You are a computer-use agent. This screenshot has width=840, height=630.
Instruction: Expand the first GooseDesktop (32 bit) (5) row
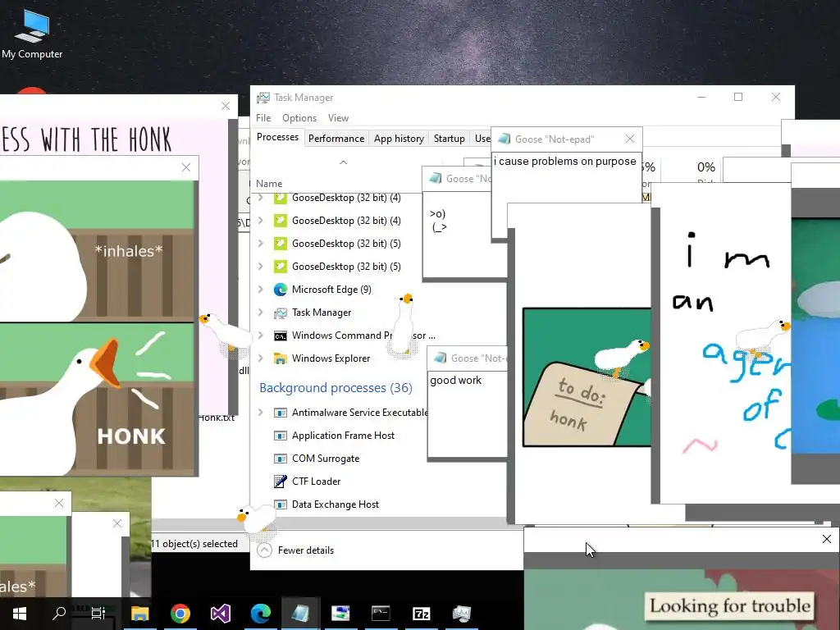261,243
